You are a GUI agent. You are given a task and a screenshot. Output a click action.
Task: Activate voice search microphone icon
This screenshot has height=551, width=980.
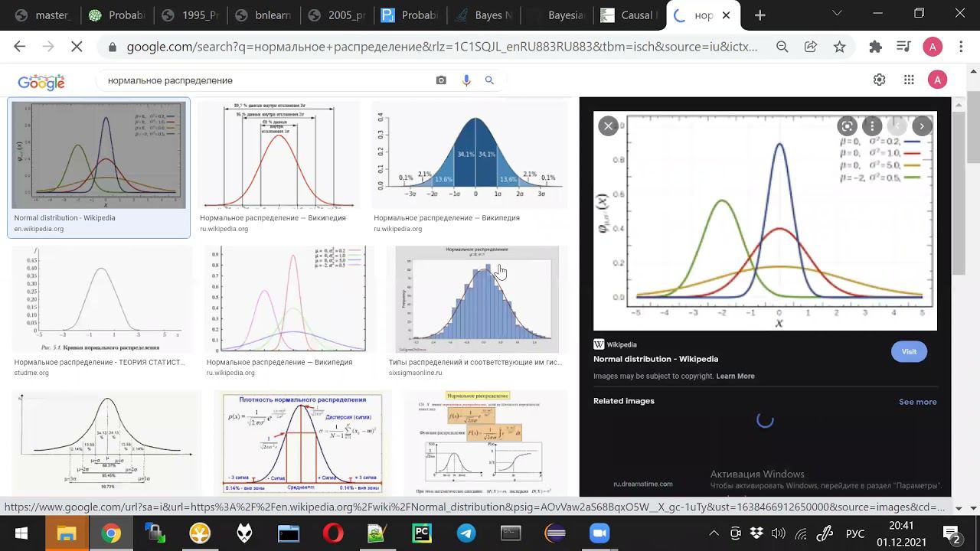pyautogui.click(x=466, y=80)
